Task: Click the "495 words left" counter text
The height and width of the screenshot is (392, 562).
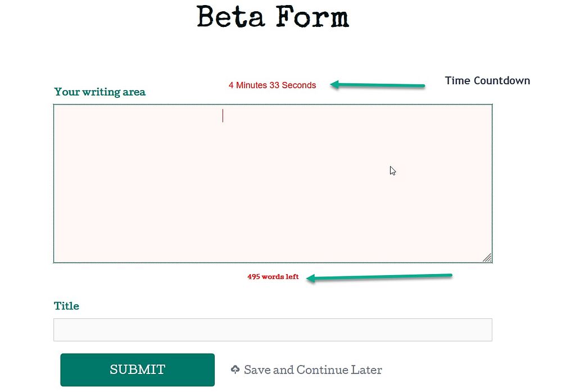Action: 273,277
